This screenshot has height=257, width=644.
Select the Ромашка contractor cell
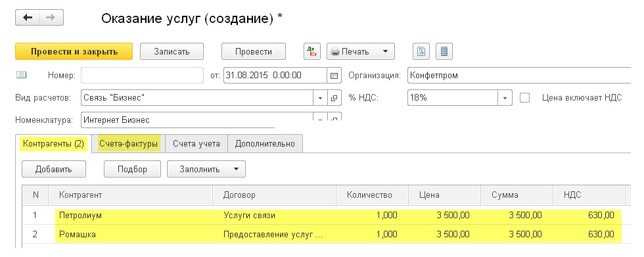point(131,235)
